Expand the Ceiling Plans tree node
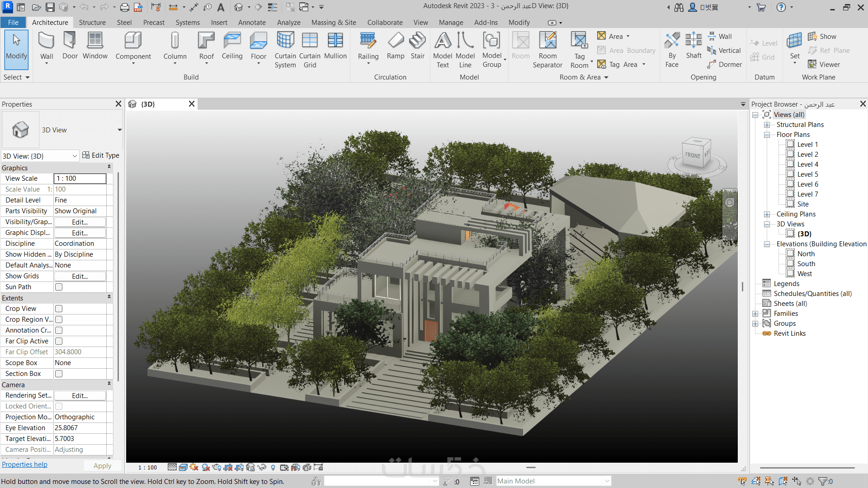 tap(767, 214)
